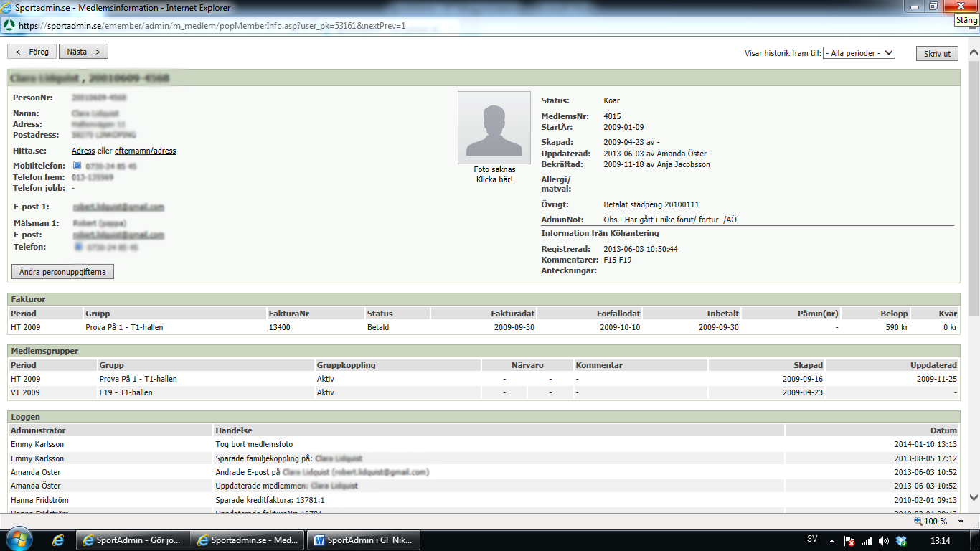Image resolution: width=980 pixels, height=551 pixels.
Task: Open Hitta.se efternamn/adress link
Action: pyautogui.click(x=146, y=151)
